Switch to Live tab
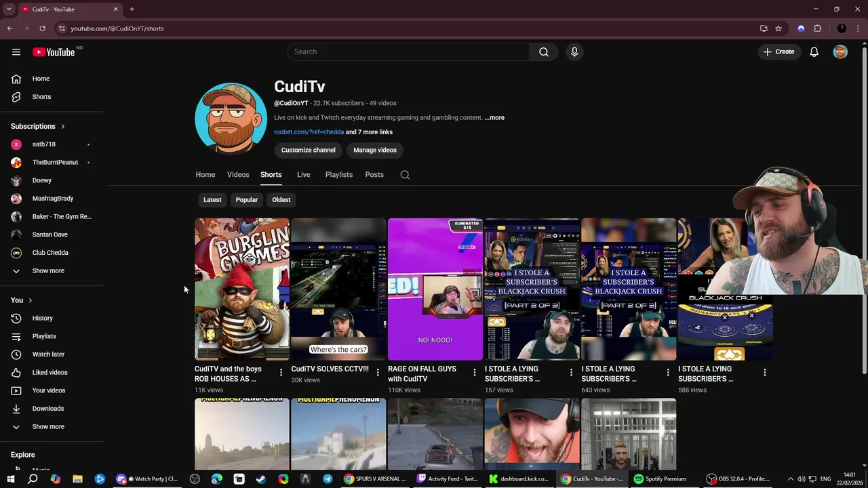The image size is (868, 488). coord(304,175)
